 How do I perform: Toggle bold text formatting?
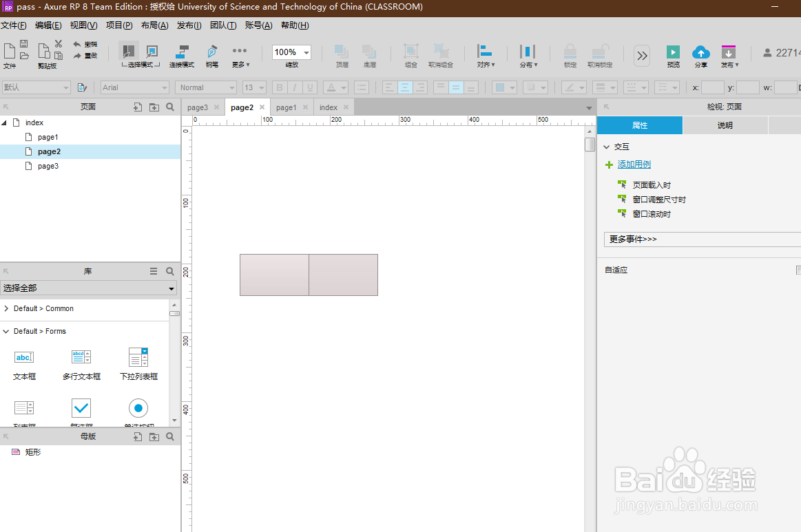click(280, 88)
